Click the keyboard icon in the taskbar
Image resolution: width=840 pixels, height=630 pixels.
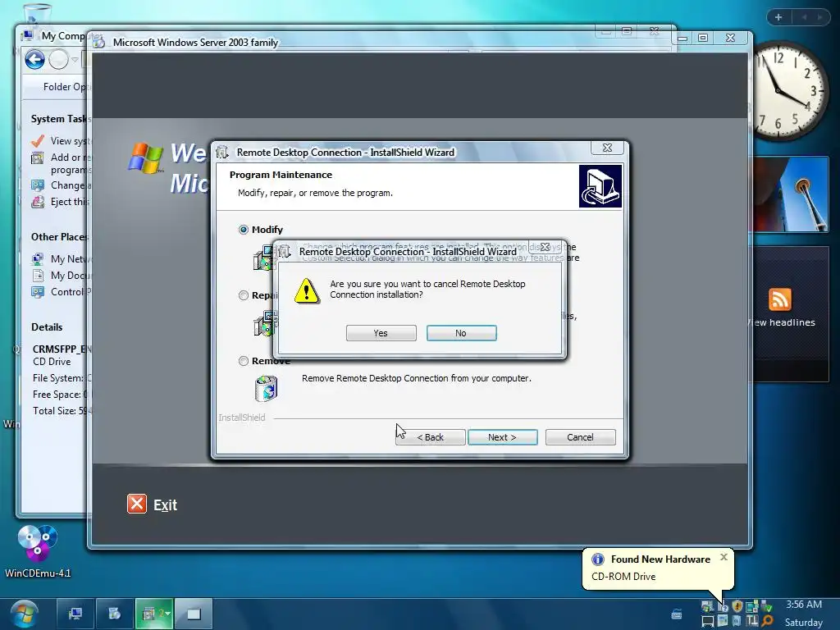(x=677, y=614)
